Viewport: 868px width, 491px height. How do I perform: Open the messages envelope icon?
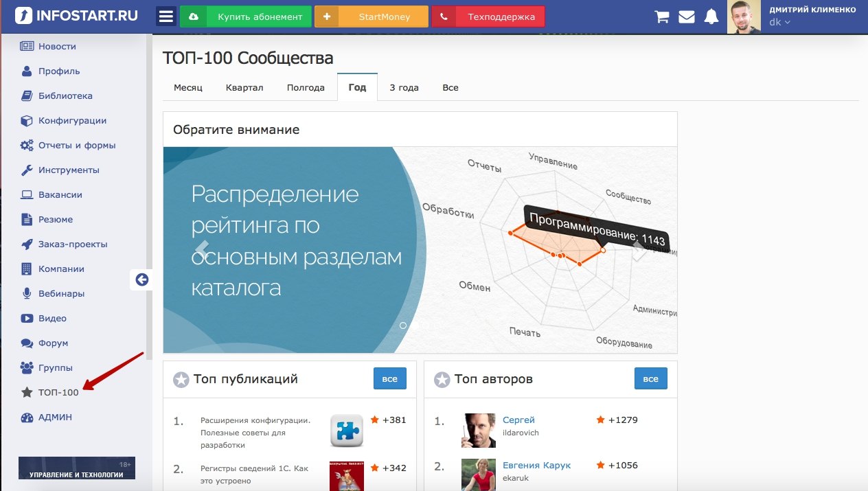687,16
